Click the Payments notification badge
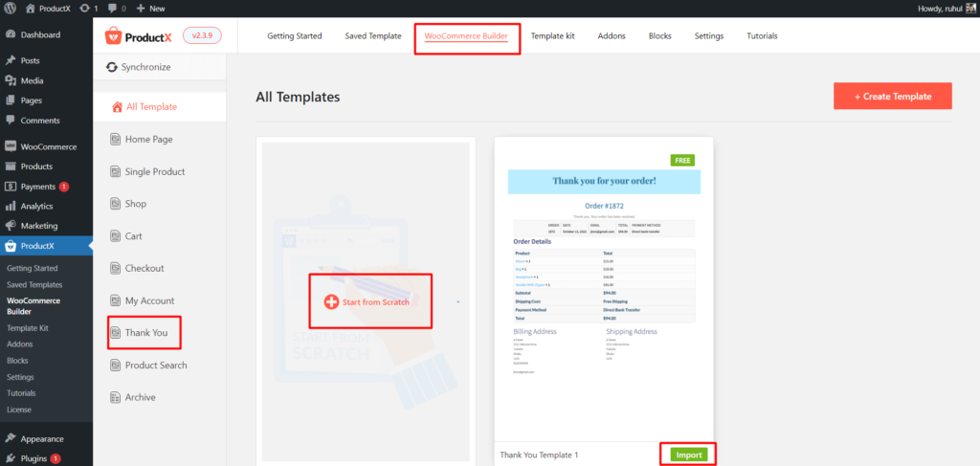Image resolution: width=980 pixels, height=466 pixels. [64, 187]
